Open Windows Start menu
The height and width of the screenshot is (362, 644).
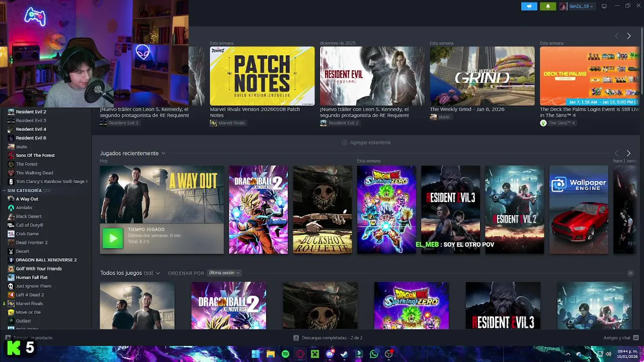click(x=256, y=354)
